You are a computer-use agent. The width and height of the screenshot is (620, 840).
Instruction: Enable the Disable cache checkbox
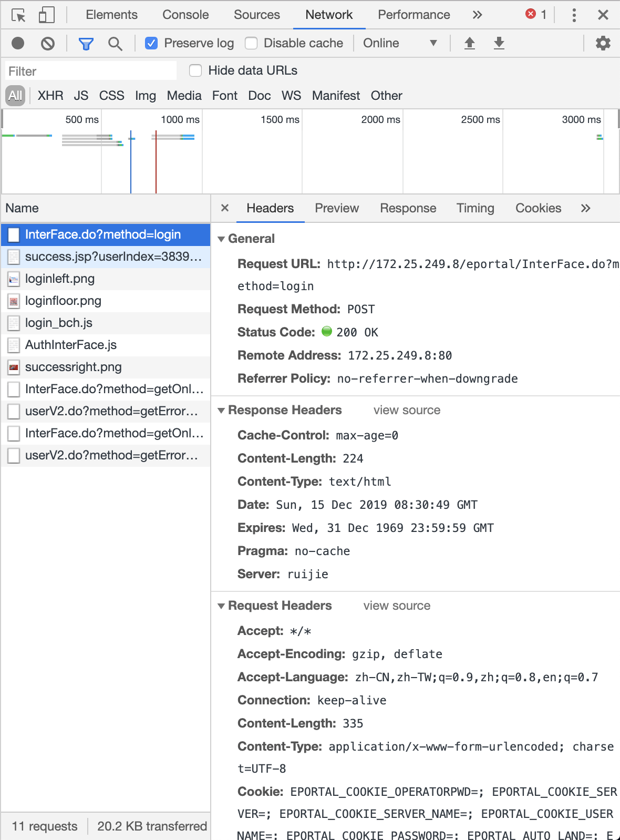coord(252,43)
